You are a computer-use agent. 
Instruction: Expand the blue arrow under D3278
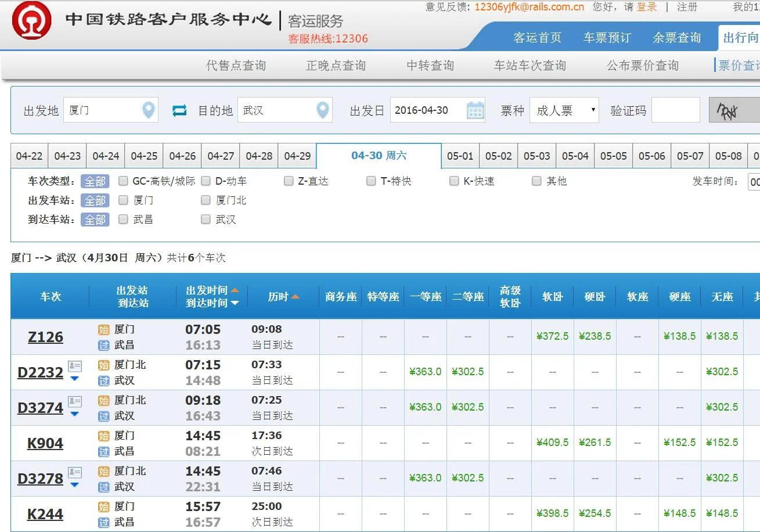coord(74,483)
